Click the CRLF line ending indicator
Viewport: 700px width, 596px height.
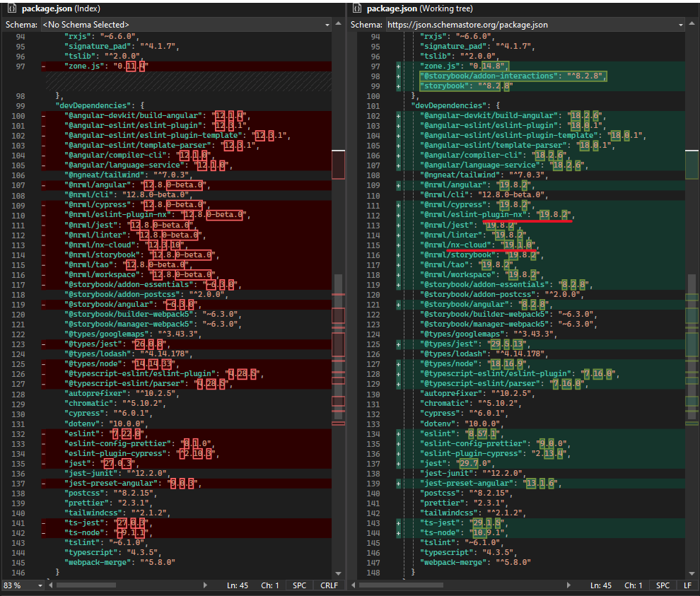(x=329, y=585)
